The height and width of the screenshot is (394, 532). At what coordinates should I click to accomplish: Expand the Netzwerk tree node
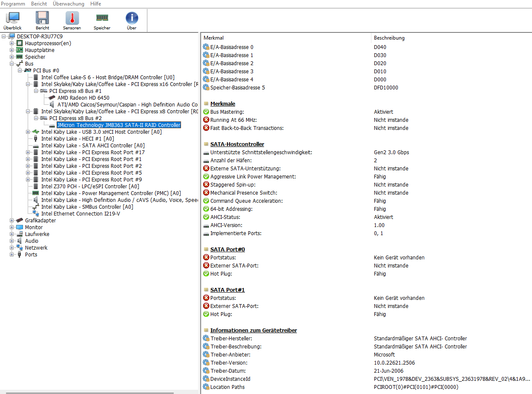(12, 248)
